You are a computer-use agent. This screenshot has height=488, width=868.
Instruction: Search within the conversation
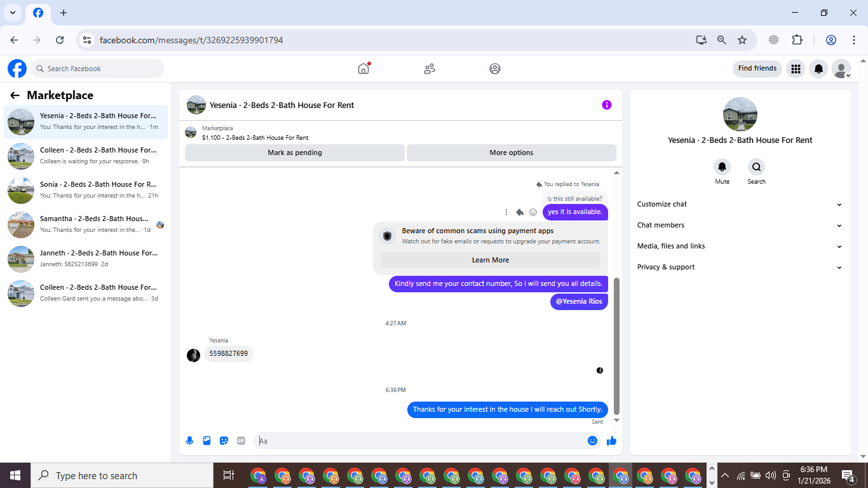pos(756,167)
